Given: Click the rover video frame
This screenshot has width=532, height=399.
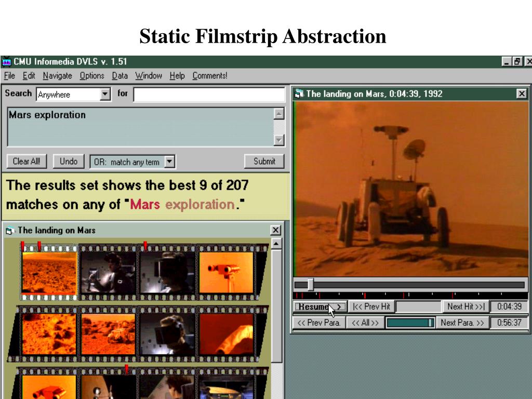Looking at the screenshot, I should coord(411,189).
